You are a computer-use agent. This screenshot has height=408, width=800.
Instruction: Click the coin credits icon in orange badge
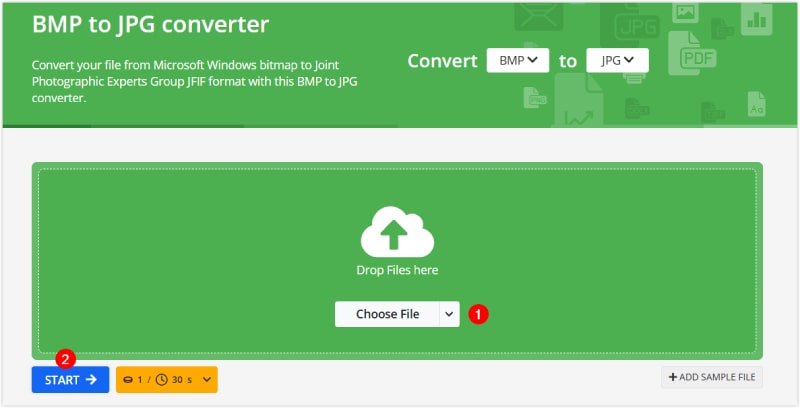point(128,379)
